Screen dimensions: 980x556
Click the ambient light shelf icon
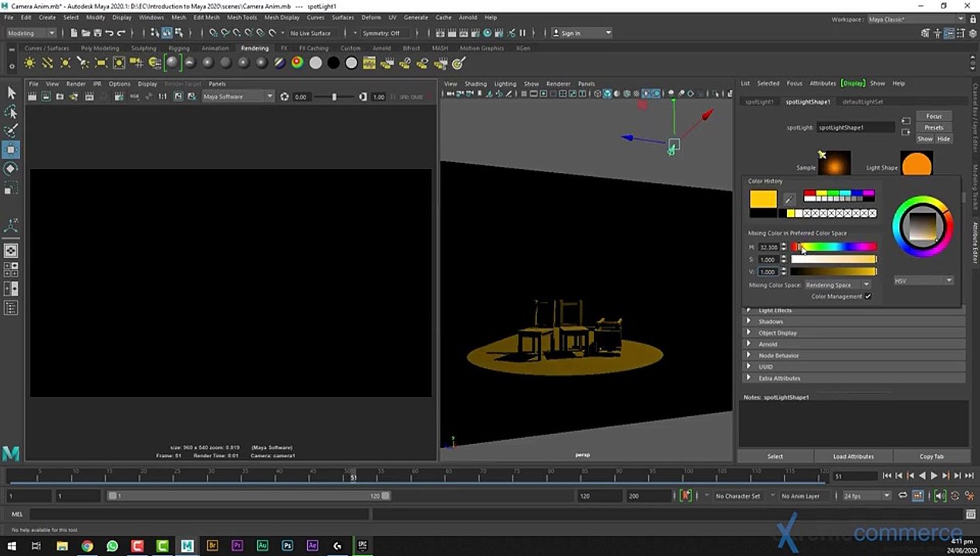[x=30, y=63]
